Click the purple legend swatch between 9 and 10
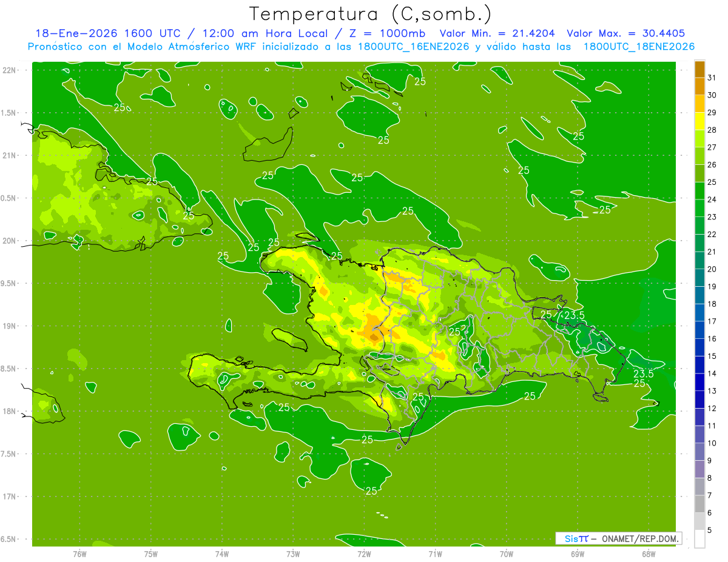The height and width of the screenshot is (562, 728). [699, 452]
